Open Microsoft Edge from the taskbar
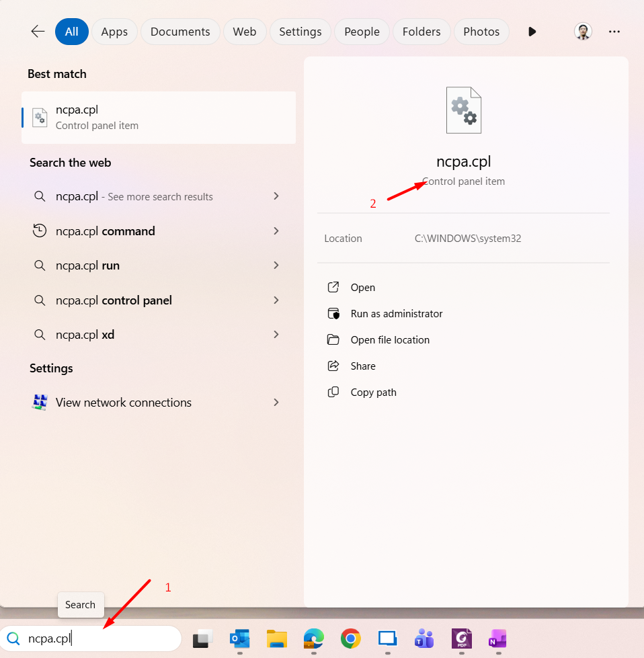 click(x=313, y=639)
